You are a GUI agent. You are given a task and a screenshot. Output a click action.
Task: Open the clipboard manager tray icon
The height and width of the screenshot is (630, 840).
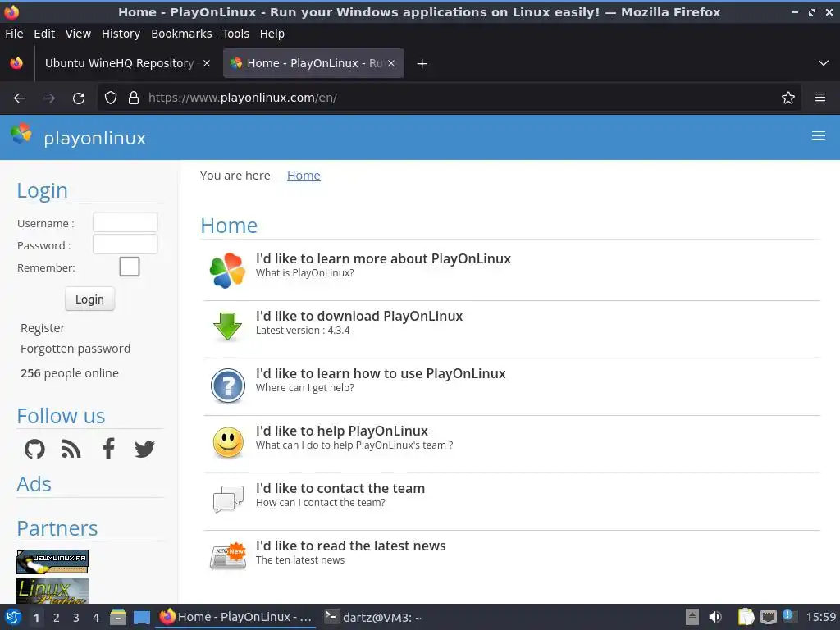point(746,617)
